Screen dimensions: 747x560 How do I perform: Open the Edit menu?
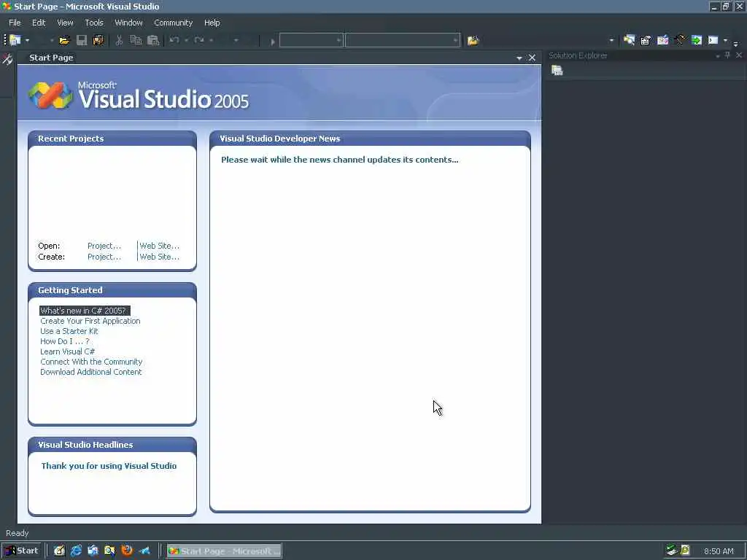click(x=39, y=23)
